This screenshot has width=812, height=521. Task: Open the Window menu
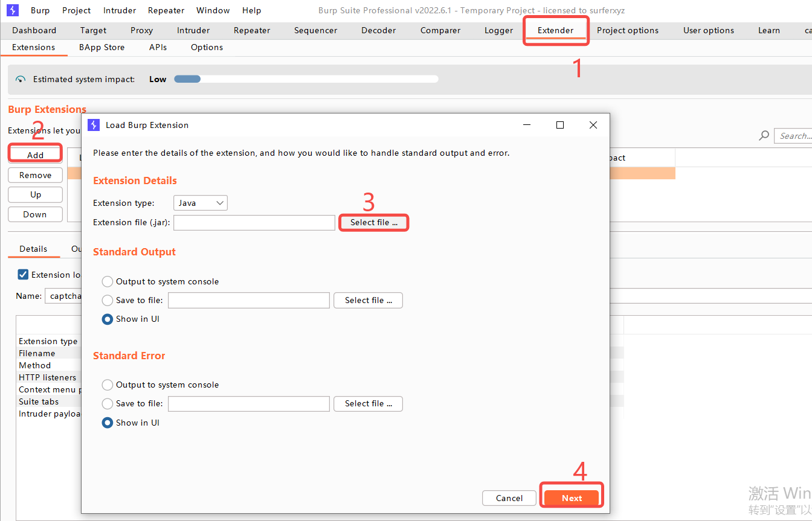coord(213,10)
